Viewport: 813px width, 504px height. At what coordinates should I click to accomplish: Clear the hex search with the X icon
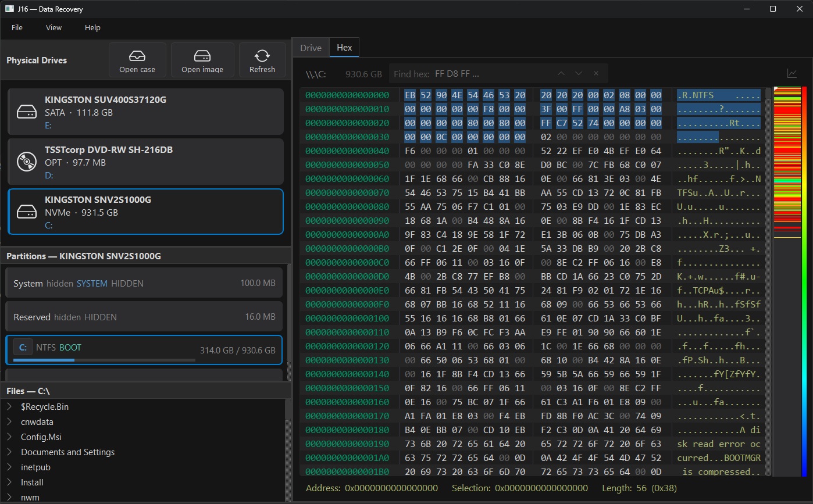pyautogui.click(x=596, y=73)
